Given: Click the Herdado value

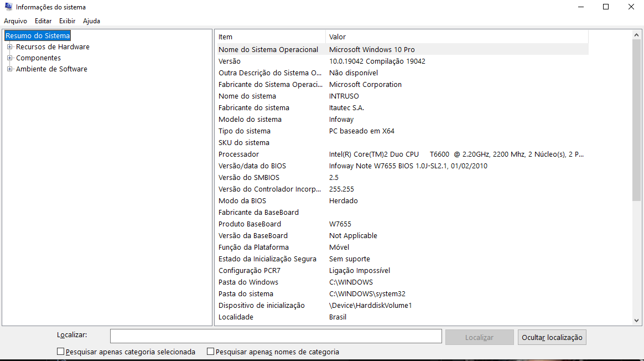Looking at the screenshot, I should pos(344,200).
